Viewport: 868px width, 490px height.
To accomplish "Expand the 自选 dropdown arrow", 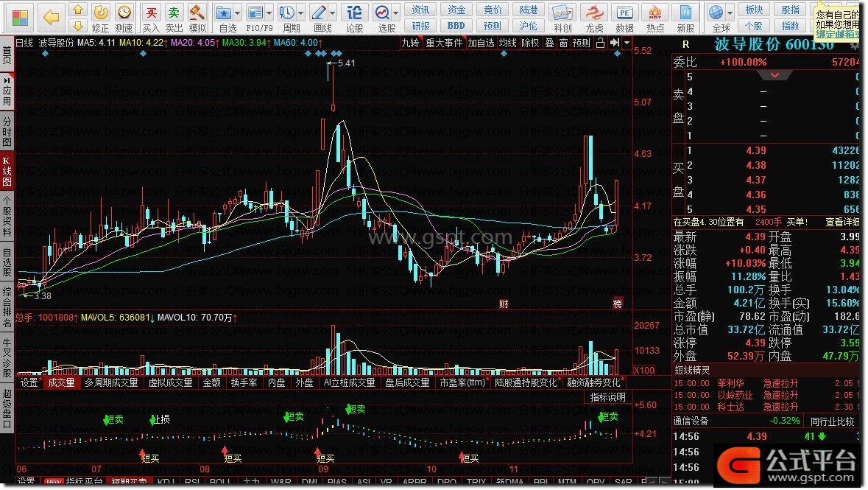I will (238, 13).
